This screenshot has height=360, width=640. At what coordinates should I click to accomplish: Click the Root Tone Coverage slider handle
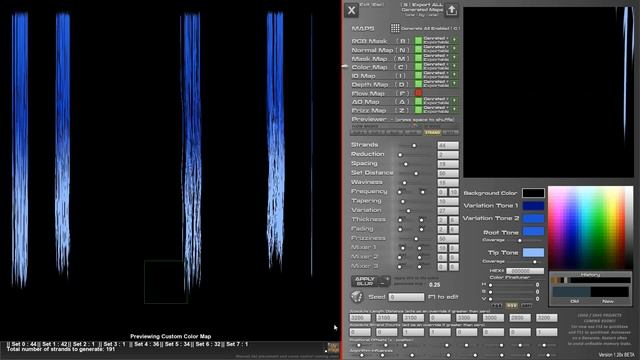520,240
